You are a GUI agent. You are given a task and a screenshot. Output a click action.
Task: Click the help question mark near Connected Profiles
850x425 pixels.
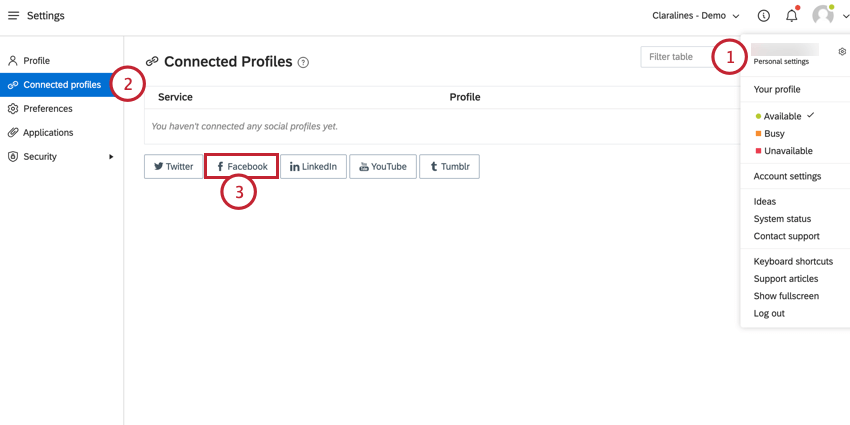coord(304,62)
